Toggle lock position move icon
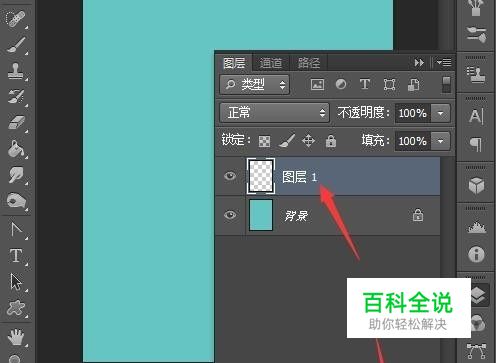The height and width of the screenshot is (363, 496). click(308, 141)
